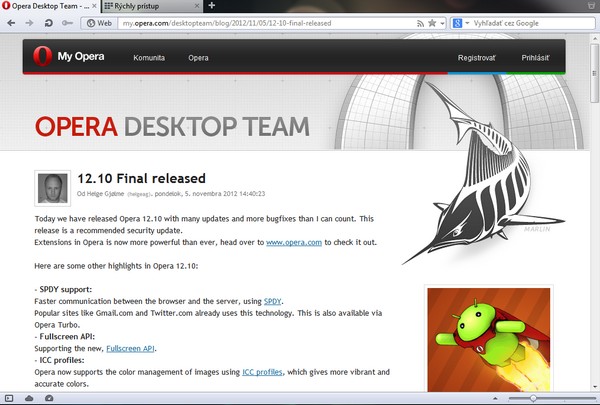Go back with the Back arrow
The image size is (600, 405).
click(11, 23)
